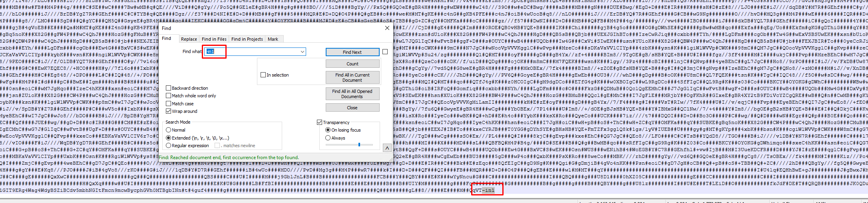This screenshot has height=203, width=868.
Task: Click the Find Next button
Action: 352,52
